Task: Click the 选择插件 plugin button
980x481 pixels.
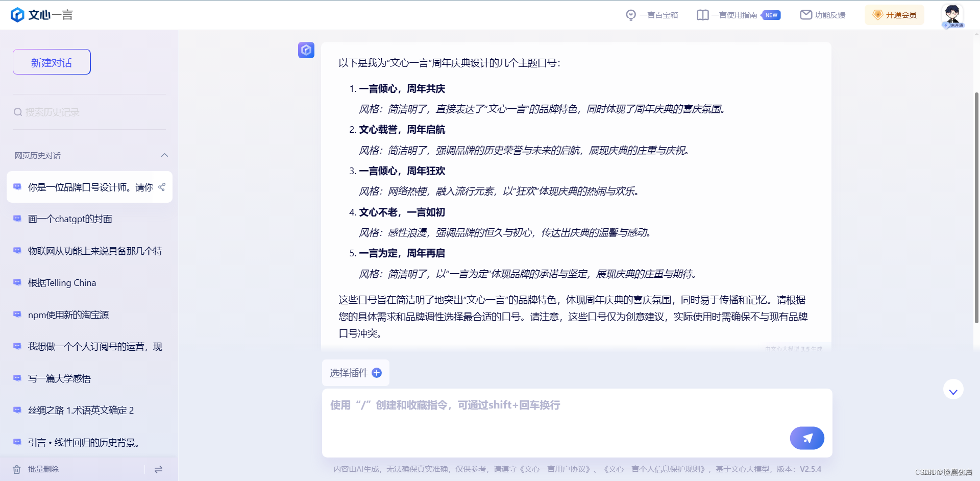Action: 356,373
